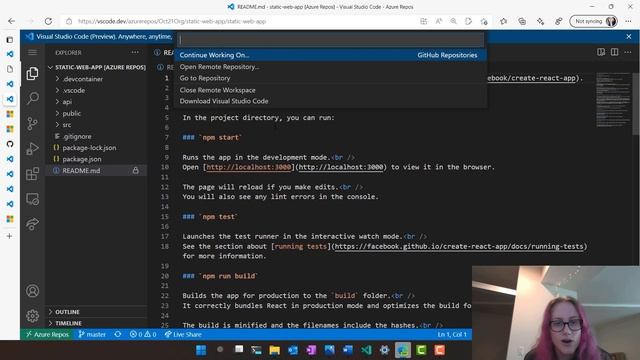Viewport: 640px width, 360px height.
Task: Open the Search view in activity bar
Action: click(32, 98)
